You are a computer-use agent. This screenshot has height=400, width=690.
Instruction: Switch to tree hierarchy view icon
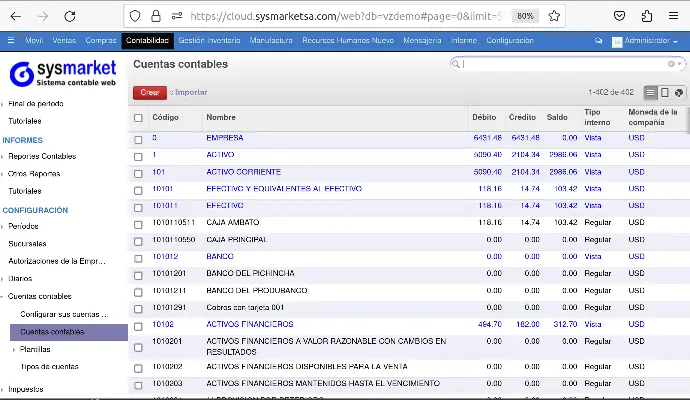point(678,92)
